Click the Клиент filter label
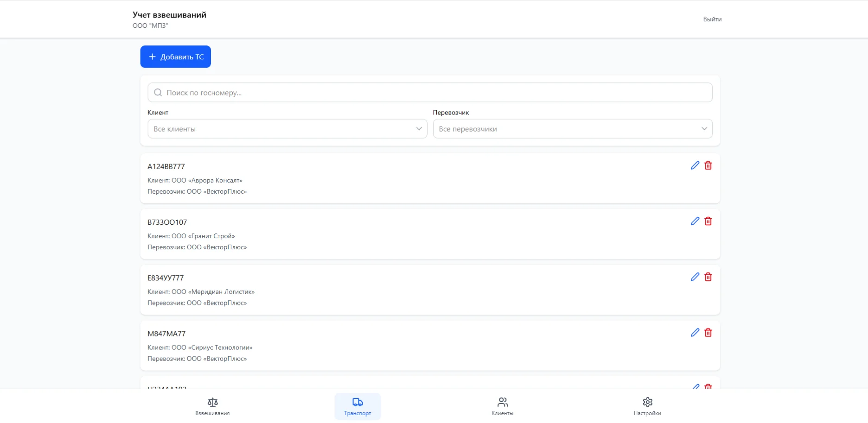Image resolution: width=868 pixels, height=423 pixels. 158,113
